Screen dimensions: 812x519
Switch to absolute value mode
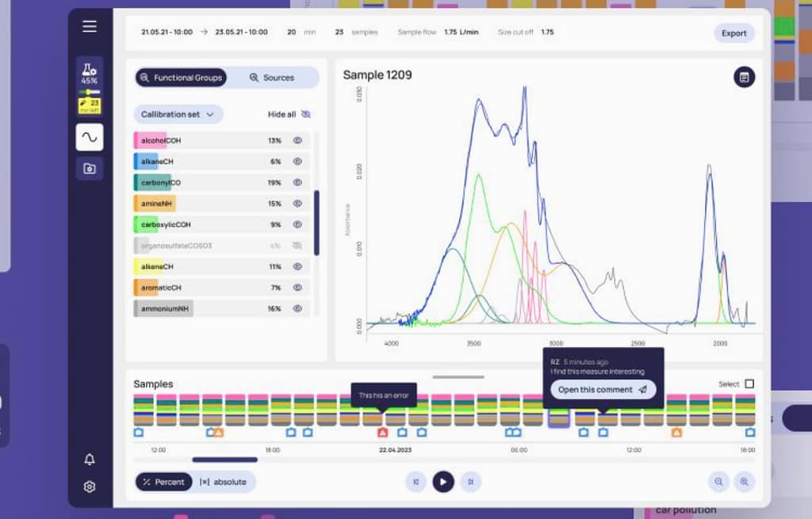click(x=223, y=482)
